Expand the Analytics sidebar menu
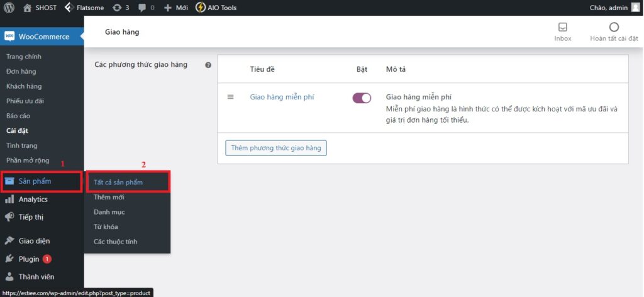 pos(33,199)
